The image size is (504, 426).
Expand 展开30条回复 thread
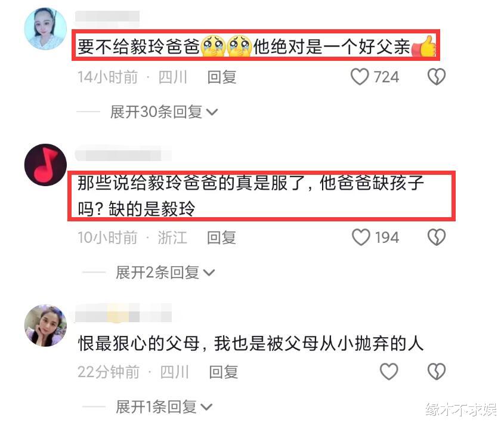tap(164, 112)
